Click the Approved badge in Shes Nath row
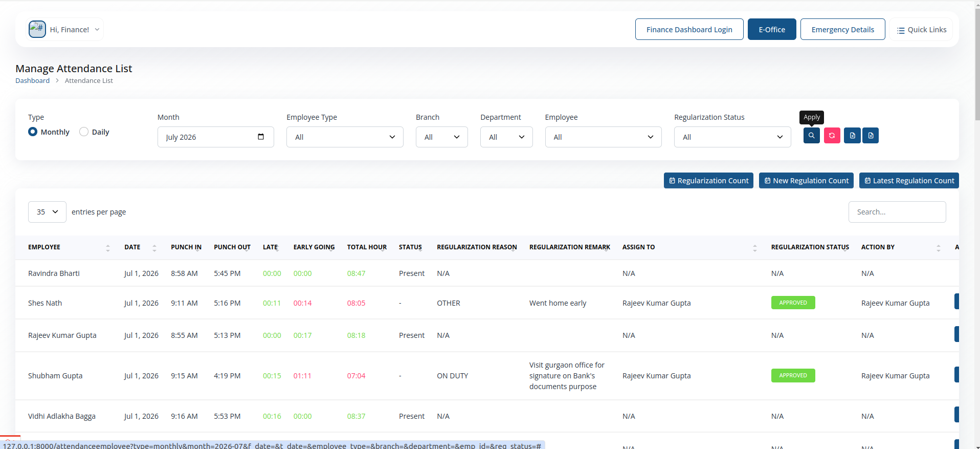This screenshot has width=980, height=449. point(793,303)
